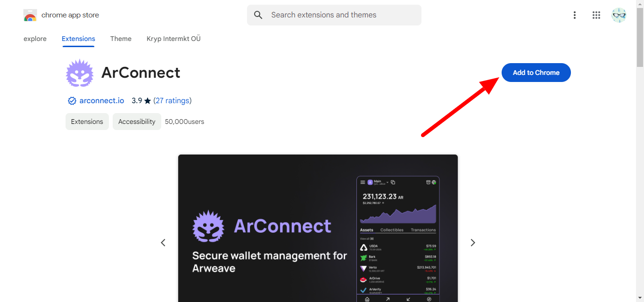Open the three-dot more options menu
Screen dimensions: 644x302
point(574,15)
